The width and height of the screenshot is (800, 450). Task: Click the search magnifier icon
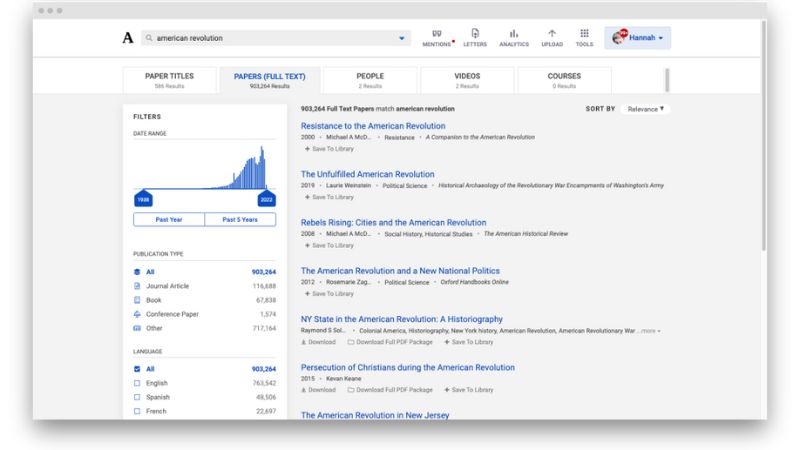(149, 38)
